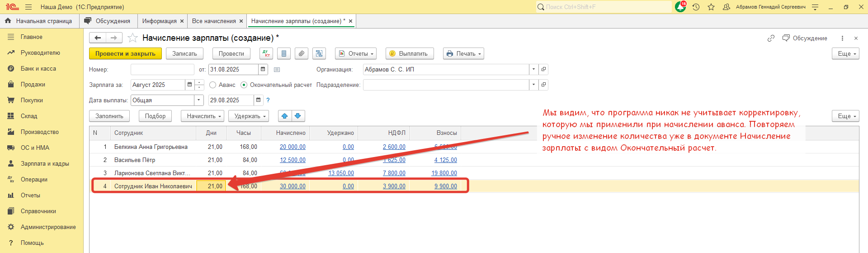
Task: Move row down with blue arrow
Action: (x=298, y=116)
